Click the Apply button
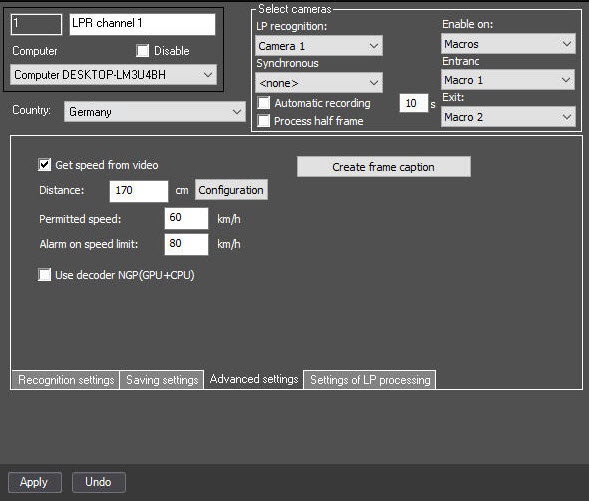 click(35, 482)
